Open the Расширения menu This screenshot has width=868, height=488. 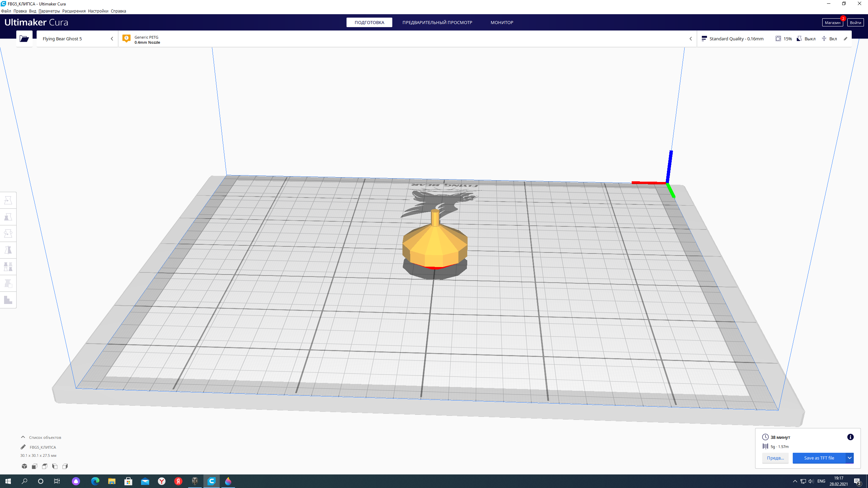(x=74, y=11)
